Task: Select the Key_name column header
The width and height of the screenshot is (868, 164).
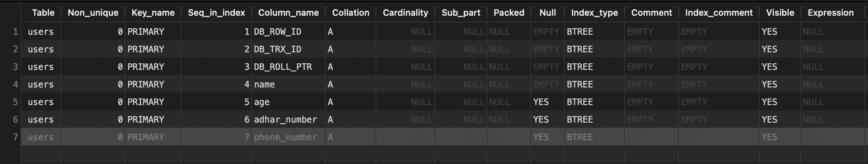Action: coord(153,13)
